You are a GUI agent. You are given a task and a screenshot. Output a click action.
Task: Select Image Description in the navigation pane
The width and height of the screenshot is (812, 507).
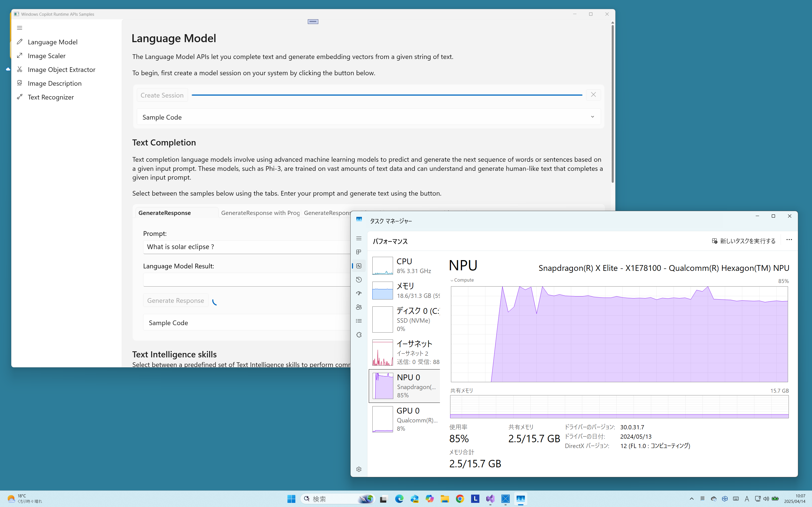pos(54,83)
